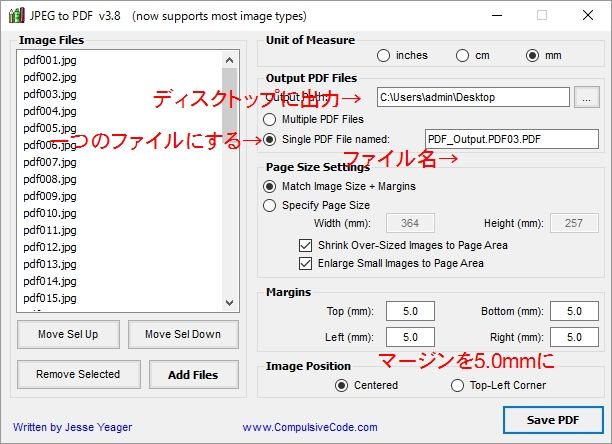Viewport: 612px width, 444px height.
Task: Toggle Enlarge Small Images checkbox
Action: pos(306,264)
